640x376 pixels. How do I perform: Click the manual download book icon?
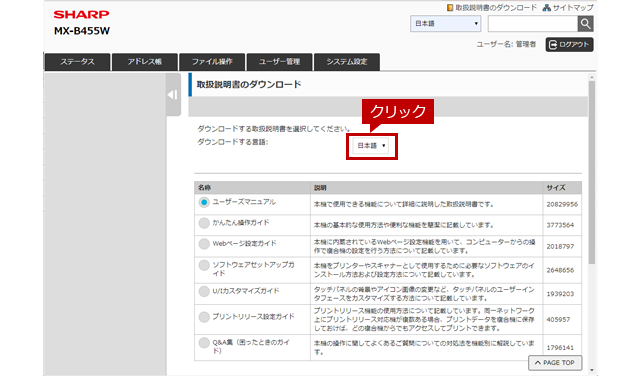[450, 8]
